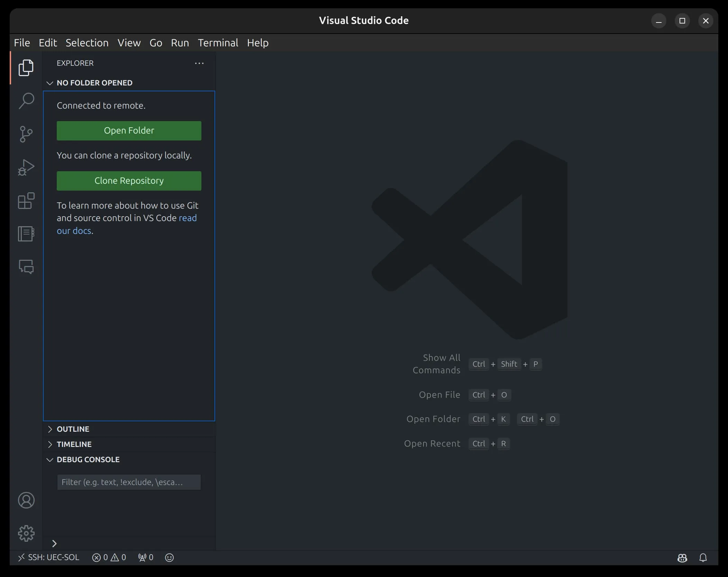Click the Explorer files icon
The height and width of the screenshot is (577, 728).
point(26,68)
